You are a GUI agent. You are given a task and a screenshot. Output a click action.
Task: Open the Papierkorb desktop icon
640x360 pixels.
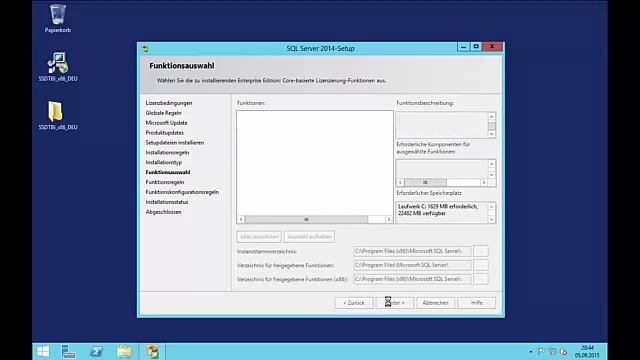tap(58, 18)
